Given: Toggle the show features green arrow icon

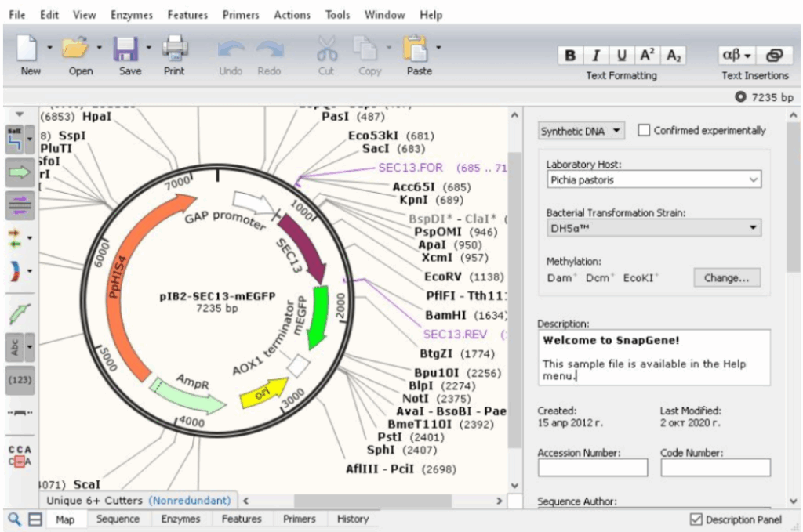Looking at the screenshot, I should point(18,172).
